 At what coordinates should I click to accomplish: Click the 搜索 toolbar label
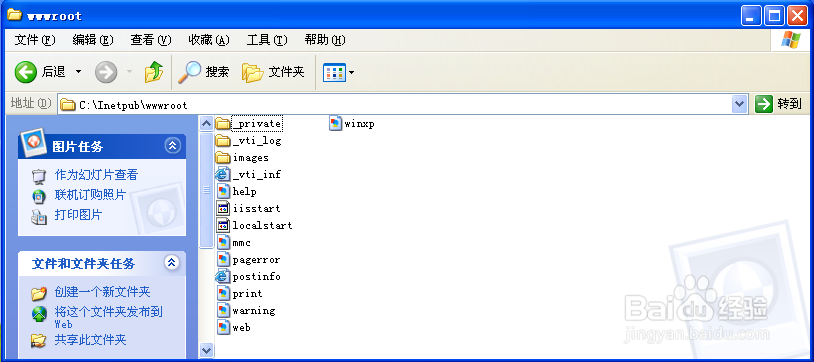(218, 72)
